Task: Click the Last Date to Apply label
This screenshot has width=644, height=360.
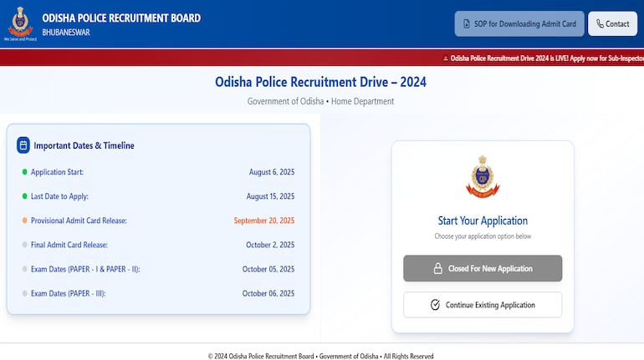Action: tap(59, 196)
